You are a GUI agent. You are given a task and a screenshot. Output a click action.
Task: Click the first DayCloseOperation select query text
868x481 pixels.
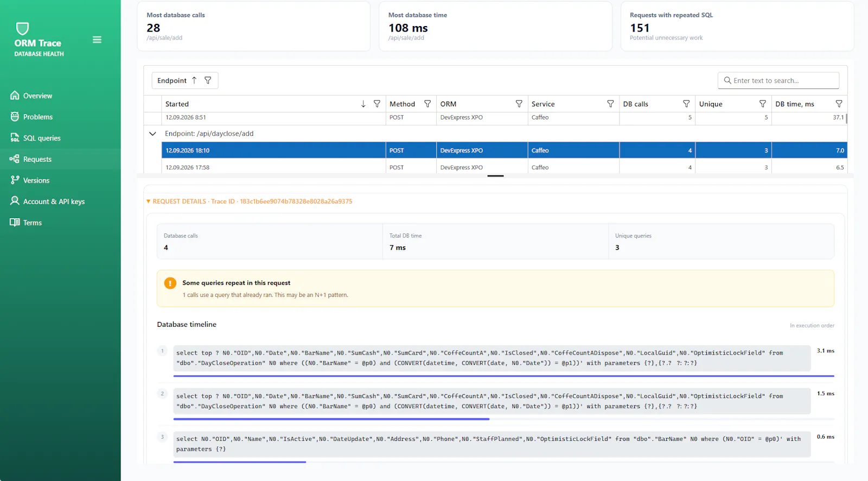(492, 358)
